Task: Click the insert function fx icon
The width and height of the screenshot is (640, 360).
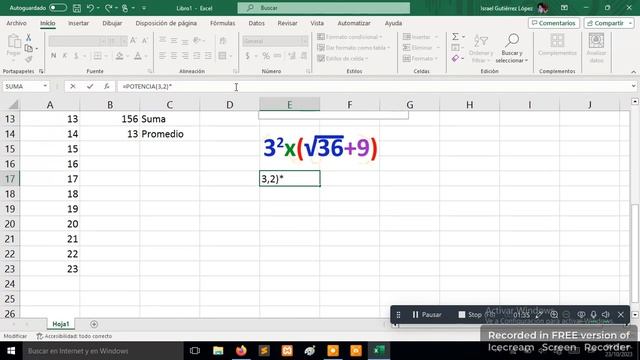Action: 107,86
